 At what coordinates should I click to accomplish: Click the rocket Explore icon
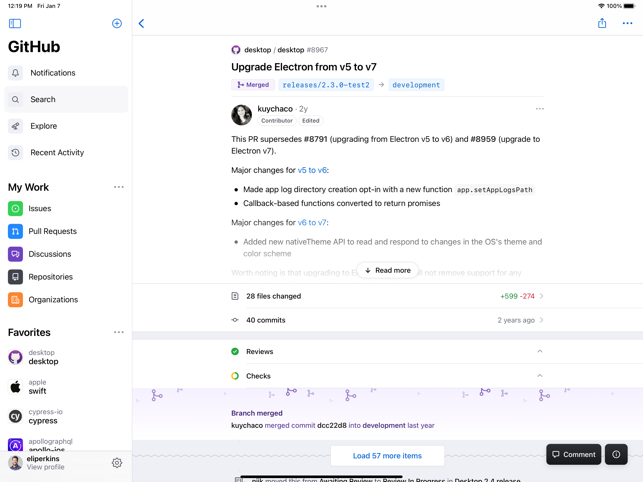pos(15,126)
